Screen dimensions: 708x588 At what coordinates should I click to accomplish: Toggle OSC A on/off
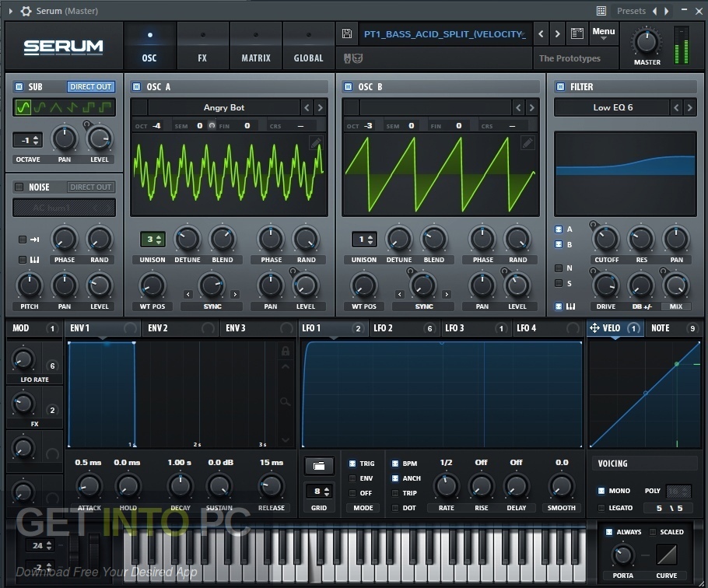[x=136, y=86]
